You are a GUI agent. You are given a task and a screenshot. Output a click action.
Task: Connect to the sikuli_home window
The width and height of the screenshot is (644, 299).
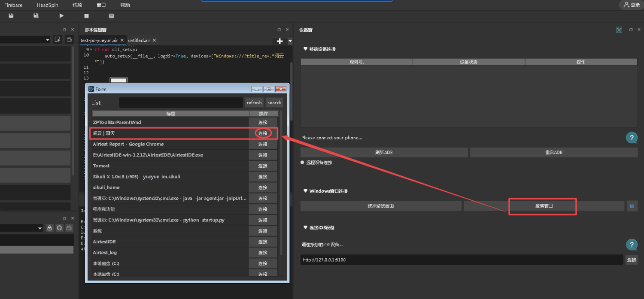263,187
